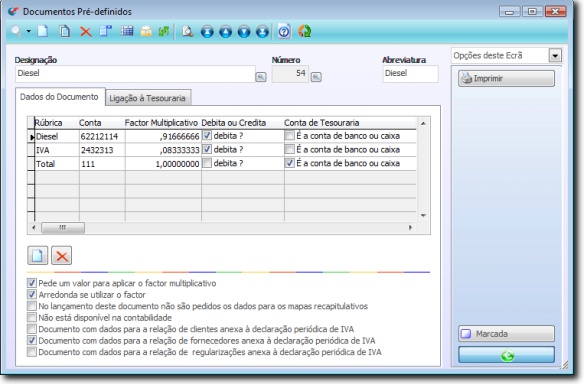
Task: Toggle Não está disponível na contabilidade checkbox
Action: tap(32, 318)
